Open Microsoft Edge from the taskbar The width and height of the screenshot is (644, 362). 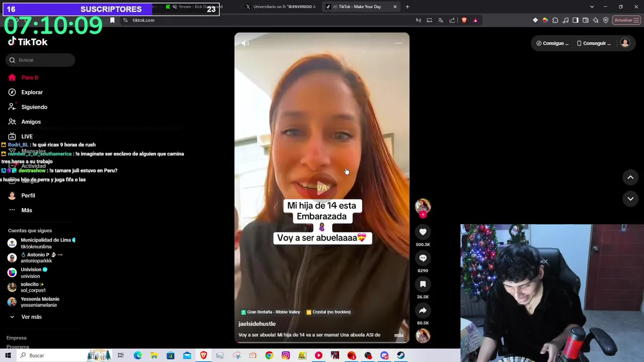(x=138, y=355)
